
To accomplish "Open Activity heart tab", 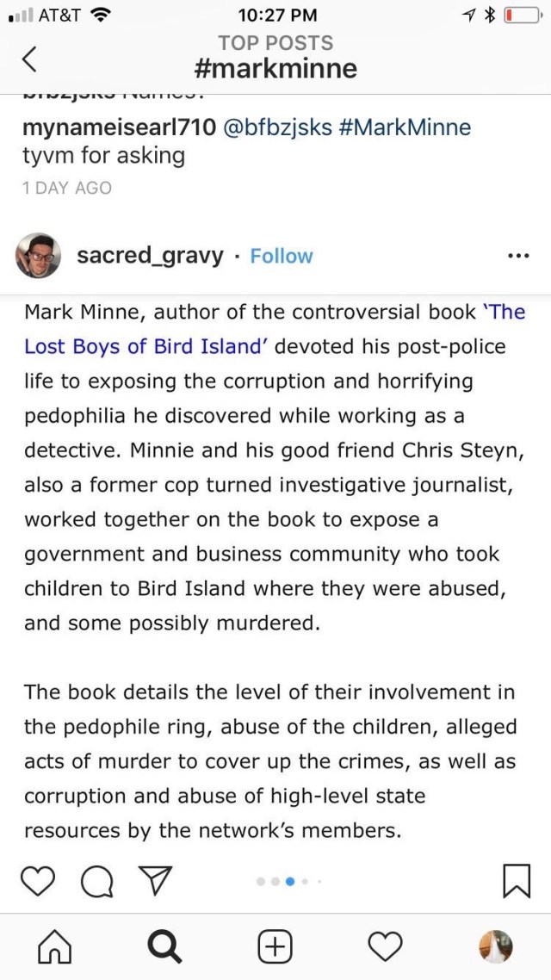I will click(385, 947).
